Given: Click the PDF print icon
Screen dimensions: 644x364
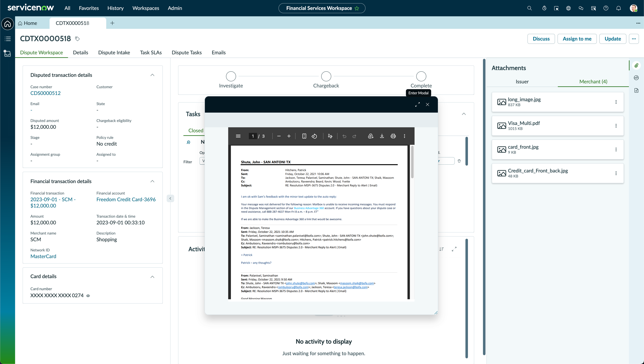Looking at the screenshot, I should pos(393,136).
